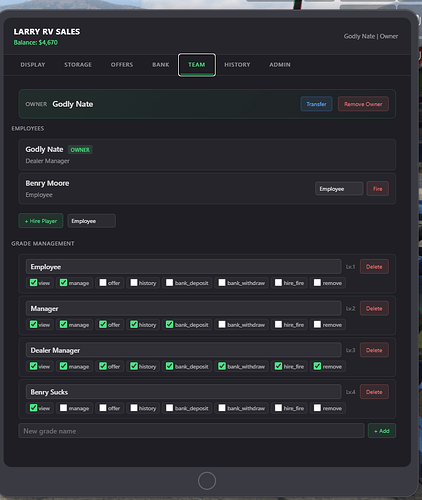
Task: Click the Godly Nate | Owner label
Action: 371,36
